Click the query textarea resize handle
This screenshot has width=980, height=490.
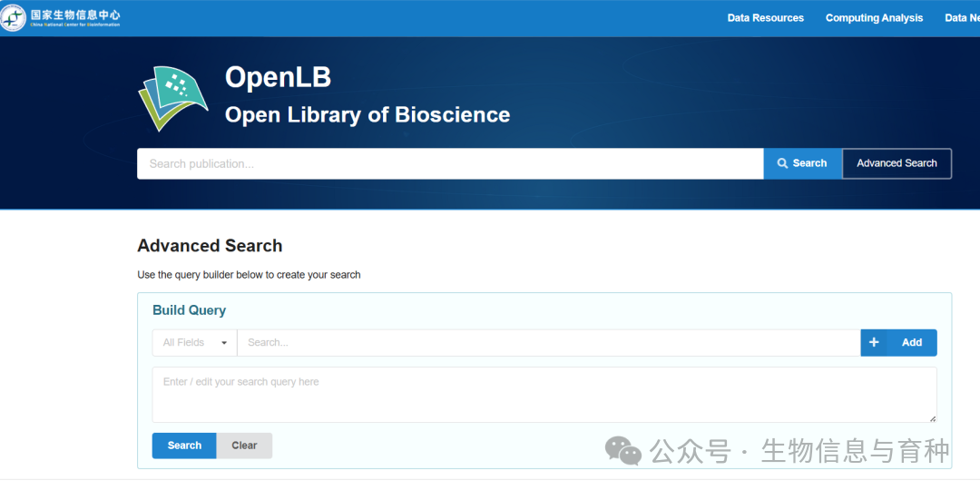[932, 417]
